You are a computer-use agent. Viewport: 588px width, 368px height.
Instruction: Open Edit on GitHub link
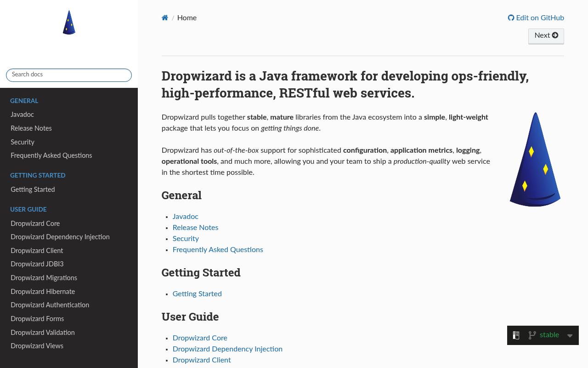click(x=536, y=18)
